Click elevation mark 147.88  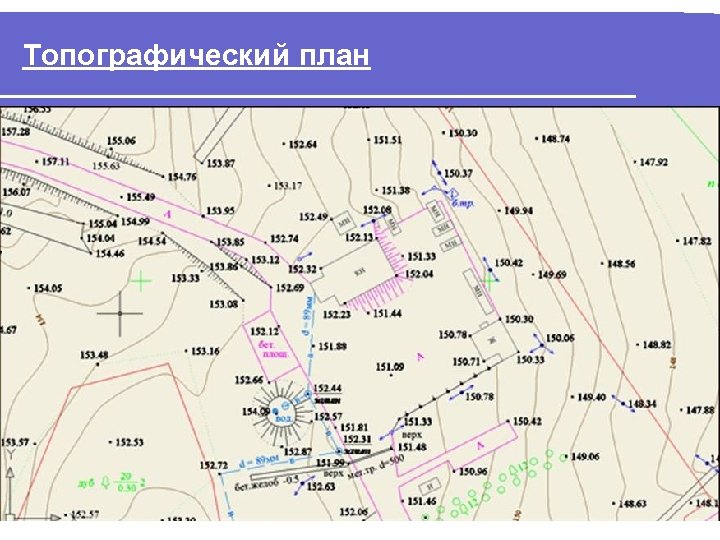700,410
